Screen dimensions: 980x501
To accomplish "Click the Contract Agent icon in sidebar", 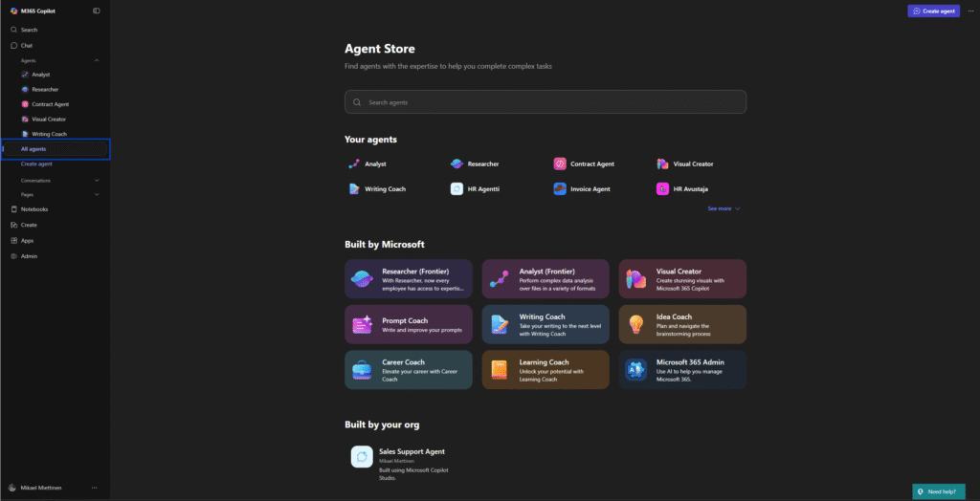I will click(x=25, y=104).
